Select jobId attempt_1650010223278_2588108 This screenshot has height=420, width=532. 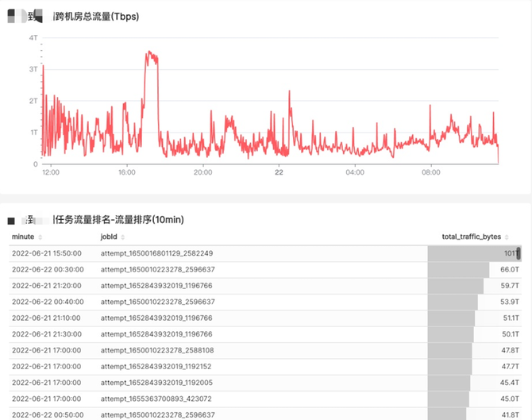pos(156,349)
